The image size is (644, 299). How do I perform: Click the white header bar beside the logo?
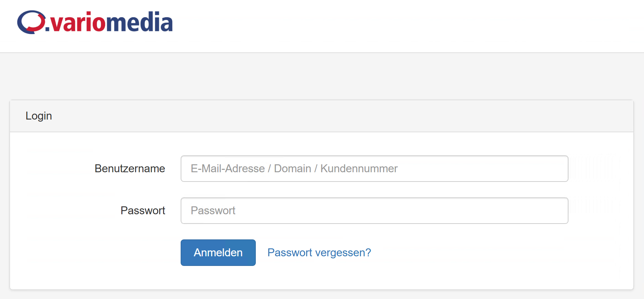click(x=407, y=26)
